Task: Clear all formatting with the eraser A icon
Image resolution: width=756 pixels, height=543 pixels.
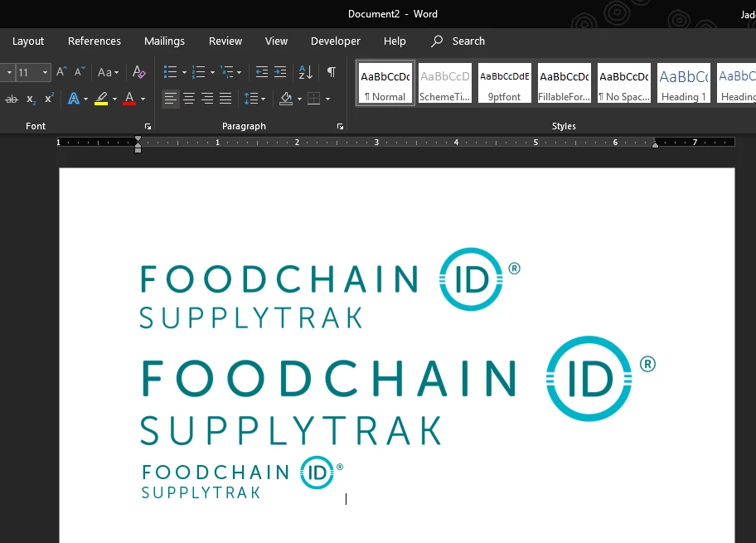Action: click(139, 72)
